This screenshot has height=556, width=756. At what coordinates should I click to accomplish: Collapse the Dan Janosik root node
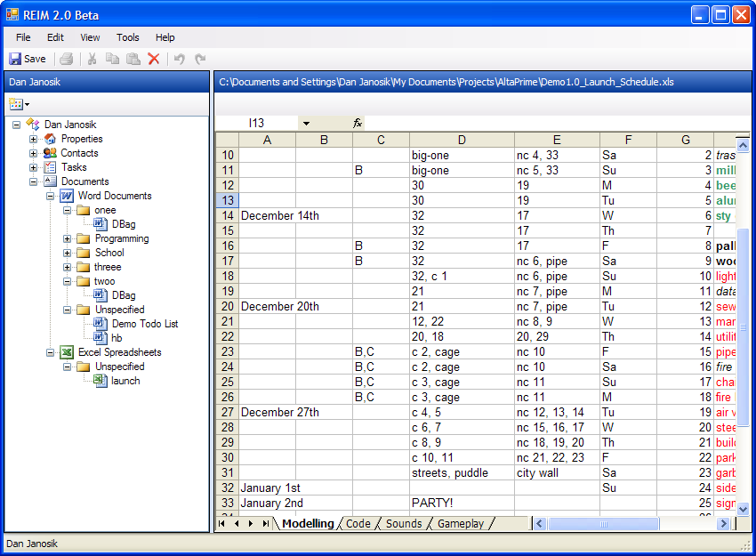click(16, 125)
